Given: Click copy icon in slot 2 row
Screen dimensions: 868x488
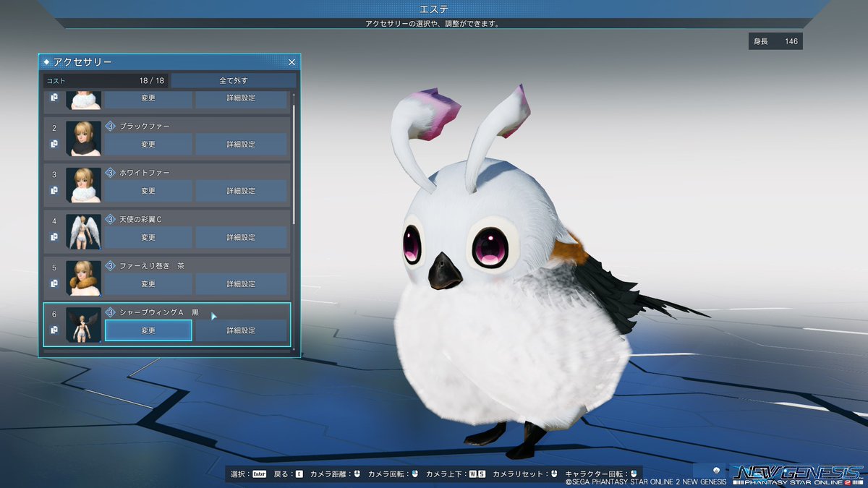Looking at the screenshot, I should [54, 144].
